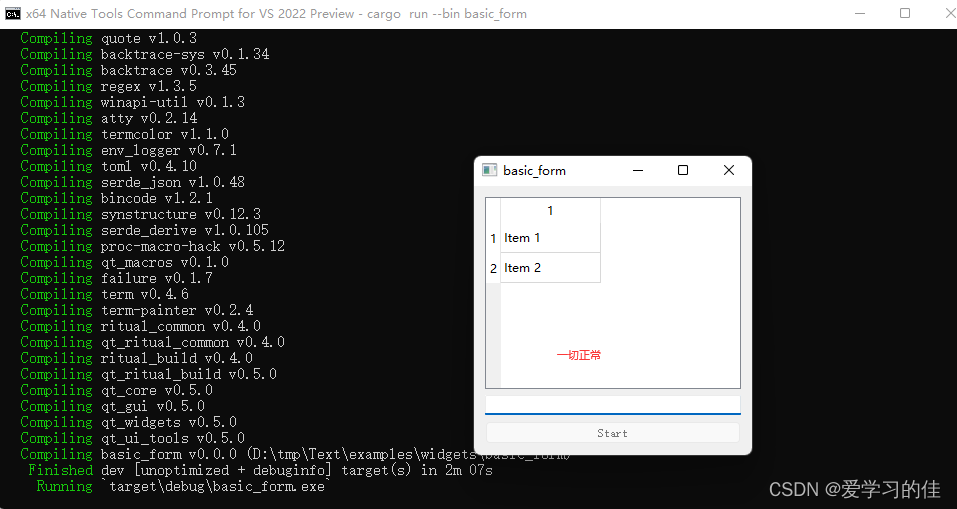957x509 pixels.
Task: Close the basic_form window
Action: [729, 170]
